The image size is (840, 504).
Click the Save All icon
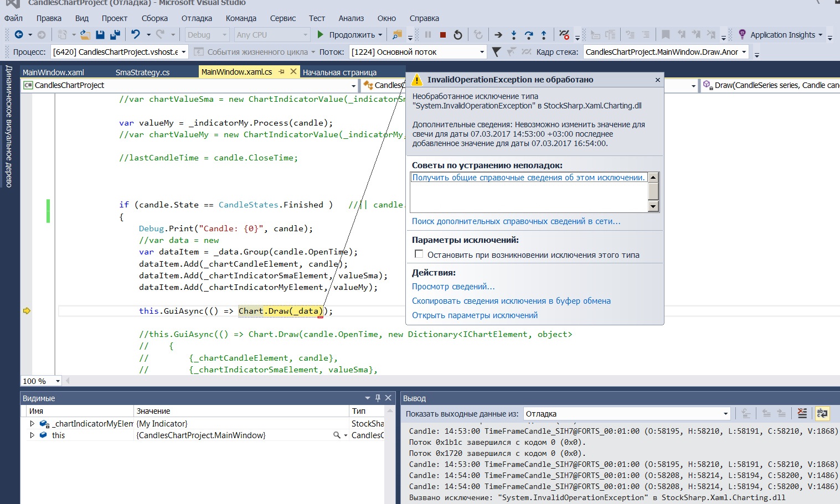click(115, 35)
